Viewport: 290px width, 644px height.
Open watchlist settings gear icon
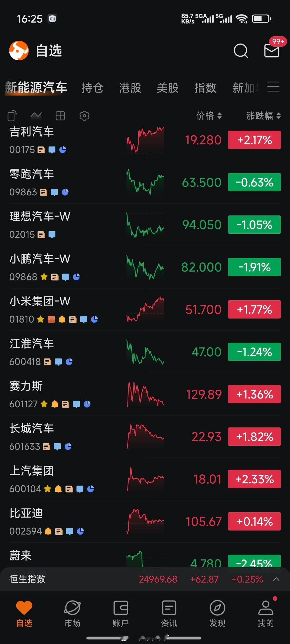84,116
